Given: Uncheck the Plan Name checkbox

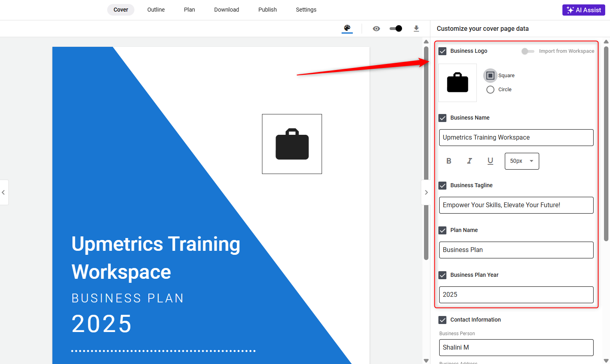Looking at the screenshot, I should tap(442, 230).
